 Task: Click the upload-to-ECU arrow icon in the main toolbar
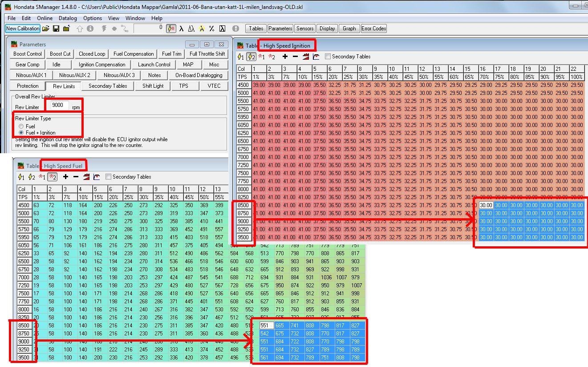[80, 29]
